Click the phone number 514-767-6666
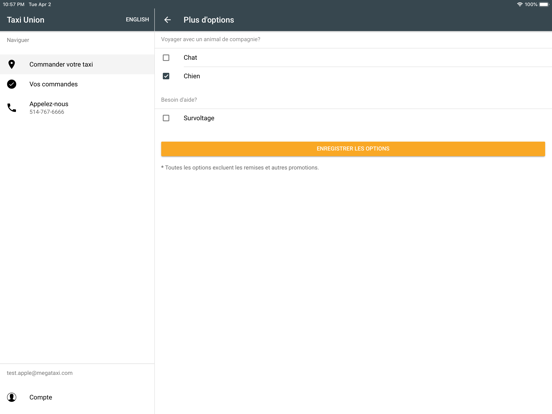The width and height of the screenshot is (552, 414). click(x=47, y=112)
